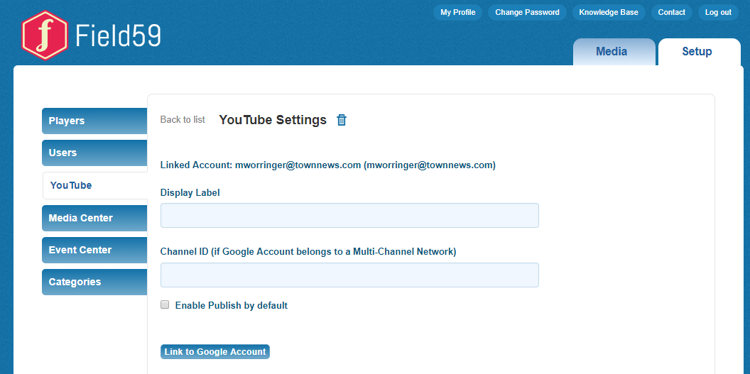Open the Users sidebar section
750x374 pixels.
pos(94,153)
